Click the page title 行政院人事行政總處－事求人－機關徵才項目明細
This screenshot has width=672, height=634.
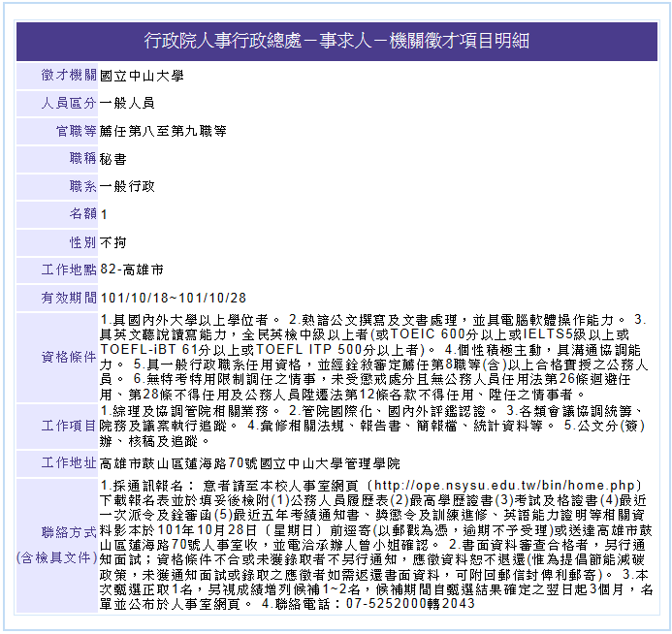(x=336, y=41)
